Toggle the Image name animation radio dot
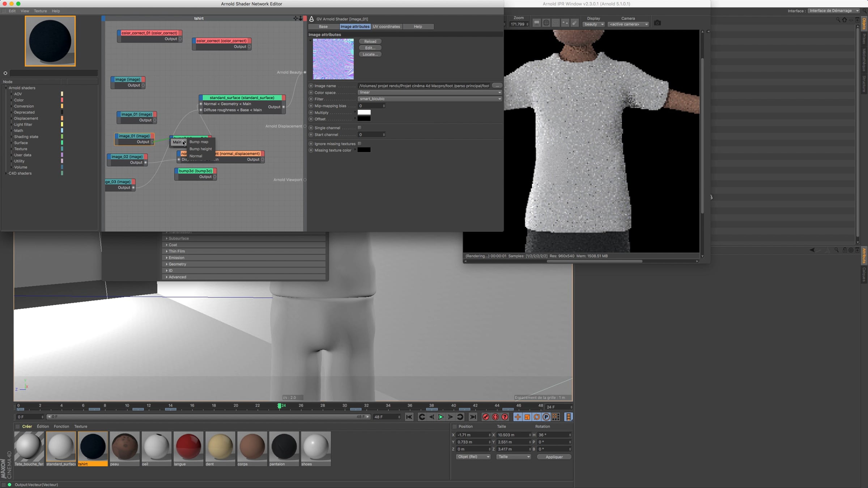868x488 pixels. coord(311,86)
